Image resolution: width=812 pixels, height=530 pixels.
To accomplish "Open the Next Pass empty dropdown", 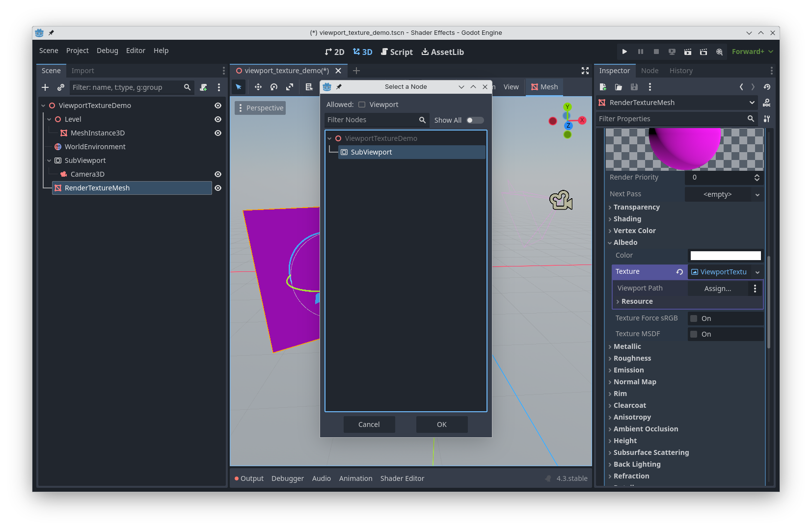I will tap(724, 194).
